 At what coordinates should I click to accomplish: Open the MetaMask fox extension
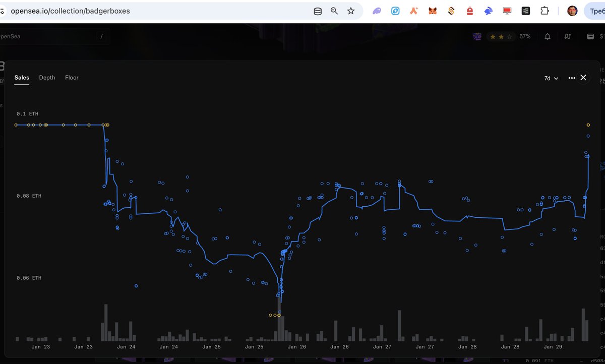433,11
